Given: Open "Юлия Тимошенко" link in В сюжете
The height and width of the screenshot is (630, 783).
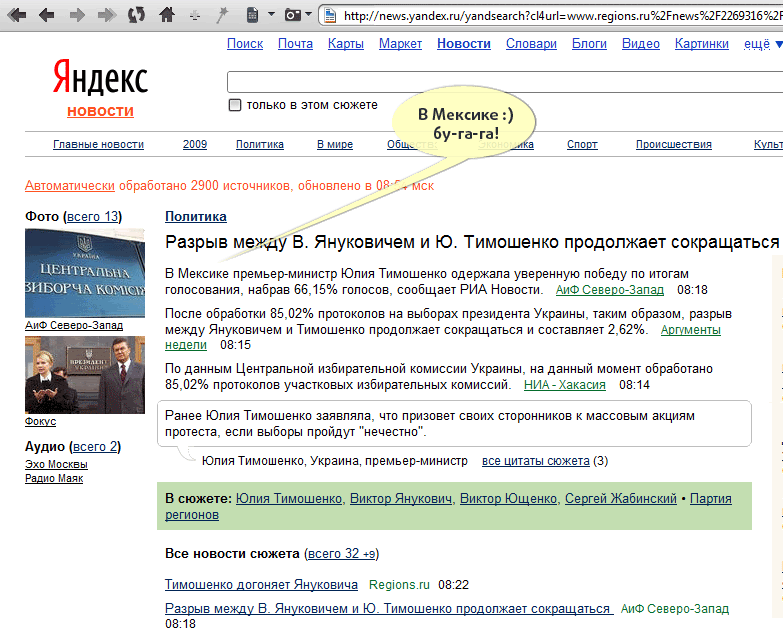Looking at the screenshot, I should (x=289, y=499).
